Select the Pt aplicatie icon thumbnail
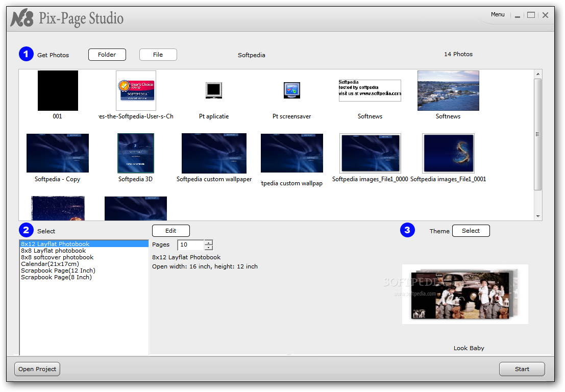This screenshot has height=392, width=565. pos(214,90)
